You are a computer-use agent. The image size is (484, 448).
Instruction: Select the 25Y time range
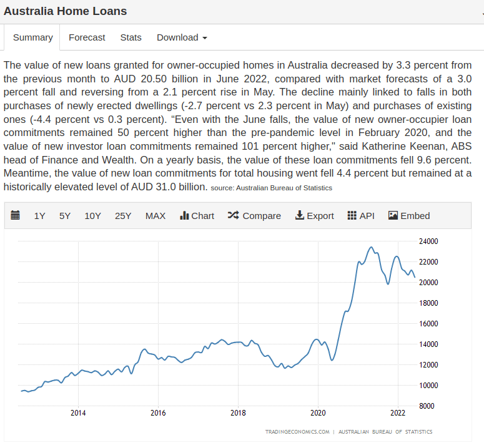point(123,216)
